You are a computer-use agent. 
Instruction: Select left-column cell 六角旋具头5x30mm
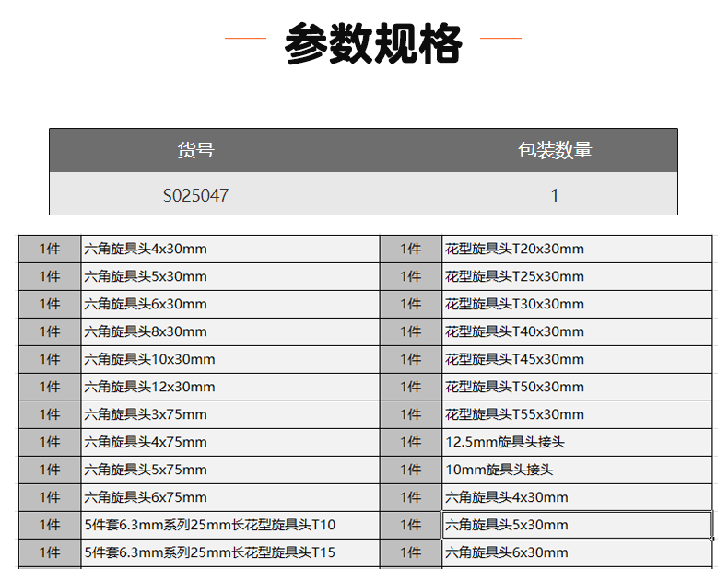[x=230, y=277]
